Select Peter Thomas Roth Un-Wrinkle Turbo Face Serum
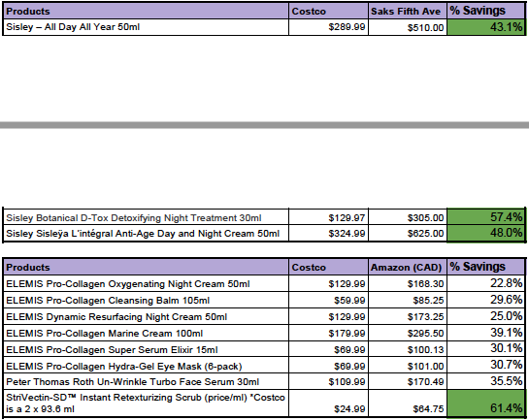 point(146,381)
